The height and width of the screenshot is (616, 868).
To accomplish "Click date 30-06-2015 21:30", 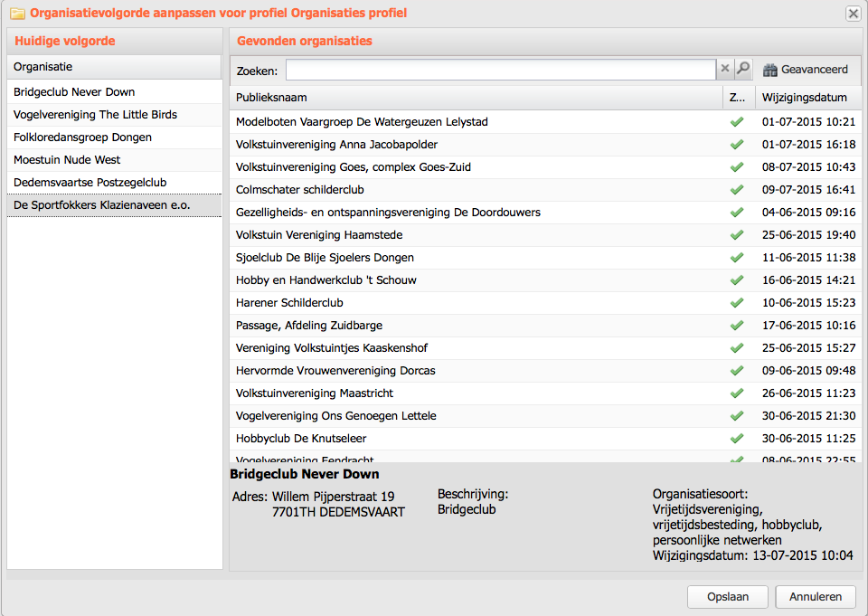I will click(808, 416).
